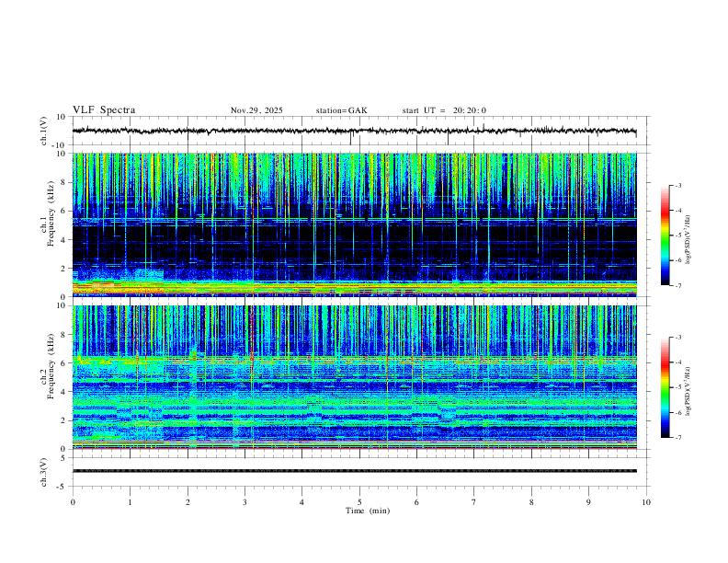Click the ch.3 voltage trace band

coord(354,471)
